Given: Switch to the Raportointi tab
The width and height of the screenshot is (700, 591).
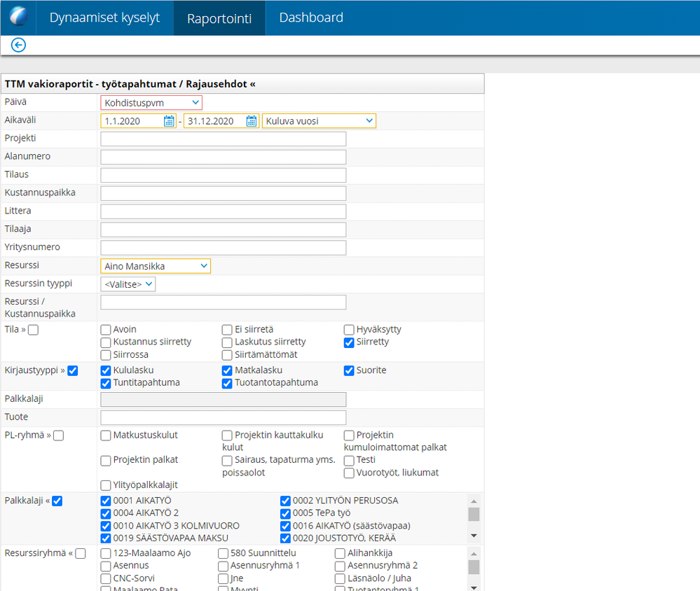Looking at the screenshot, I should (219, 18).
